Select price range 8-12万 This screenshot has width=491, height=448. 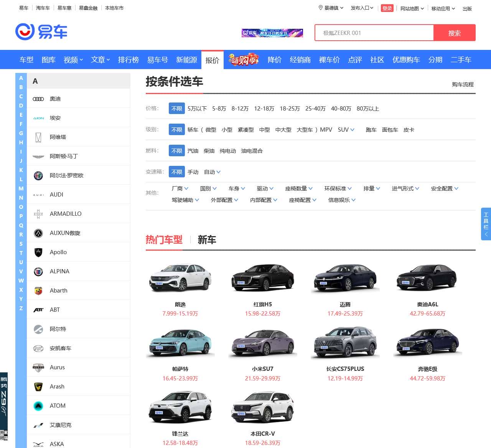point(240,109)
